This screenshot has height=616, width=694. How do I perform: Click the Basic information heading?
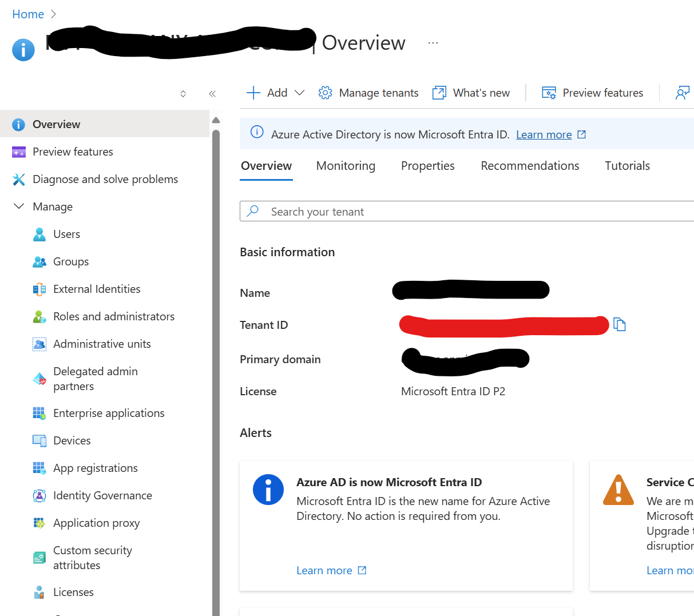pyautogui.click(x=287, y=252)
